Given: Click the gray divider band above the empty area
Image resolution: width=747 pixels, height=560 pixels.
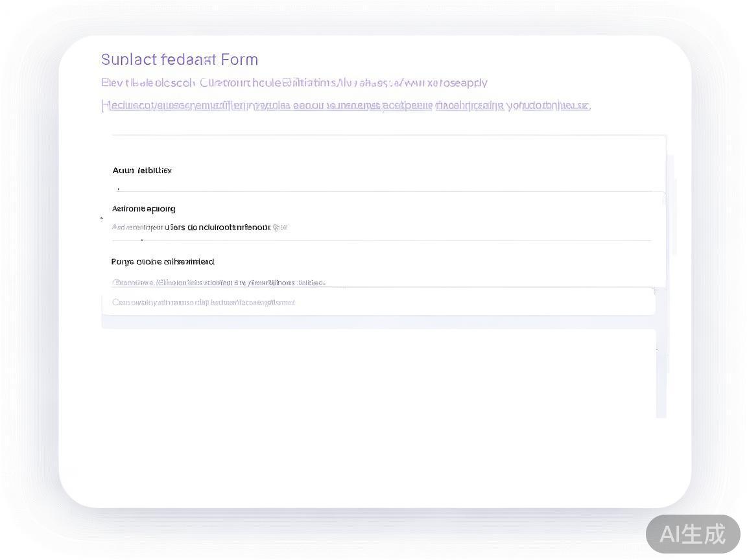Looking at the screenshot, I should 378,322.
